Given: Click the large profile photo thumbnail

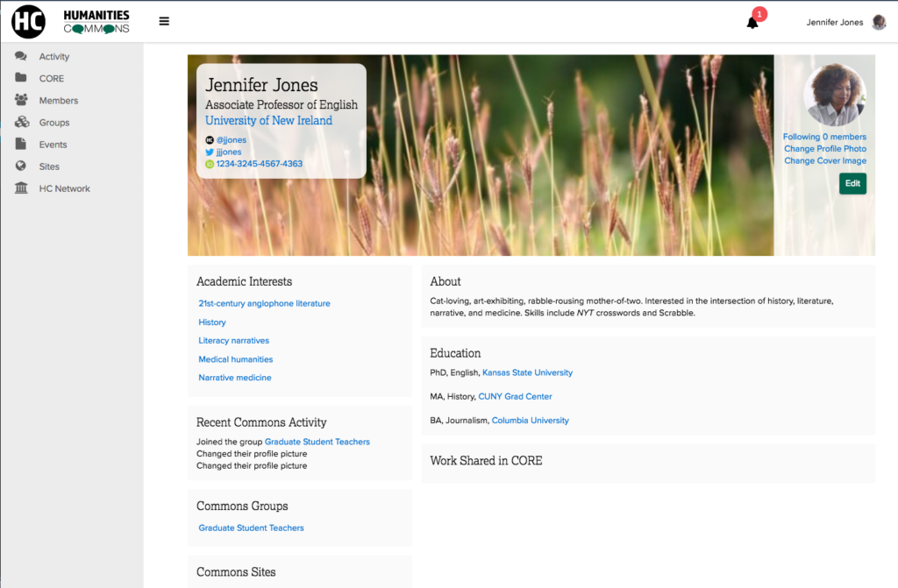Looking at the screenshot, I should [x=834, y=95].
